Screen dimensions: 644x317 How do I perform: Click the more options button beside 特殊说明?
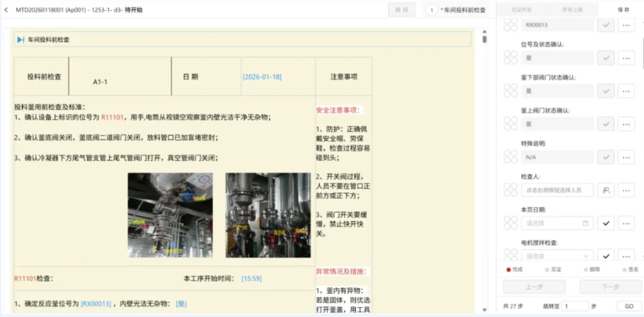click(626, 157)
